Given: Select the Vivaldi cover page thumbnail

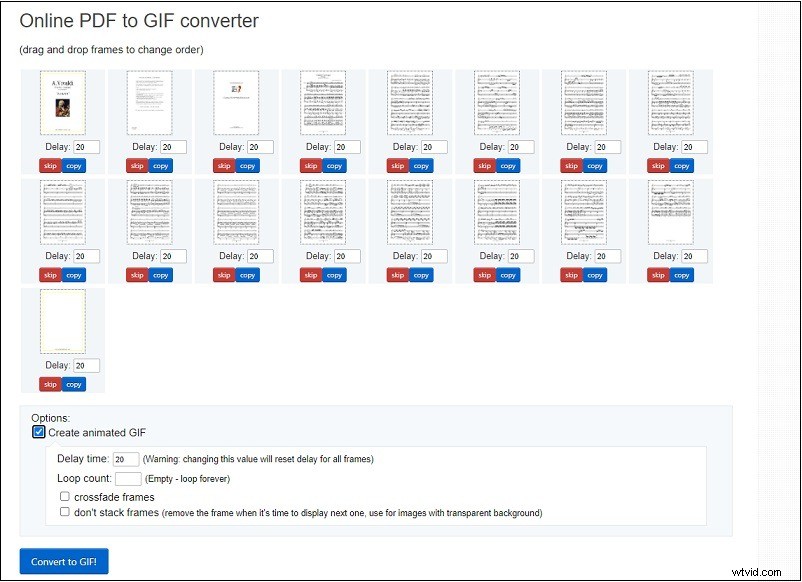Looking at the screenshot, I should point(64,103).
